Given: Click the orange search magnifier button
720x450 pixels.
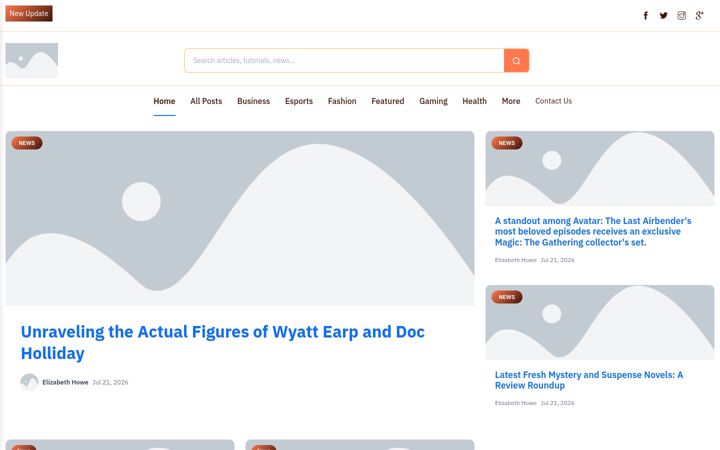Looking at the screenshot, I should (517, 61).
